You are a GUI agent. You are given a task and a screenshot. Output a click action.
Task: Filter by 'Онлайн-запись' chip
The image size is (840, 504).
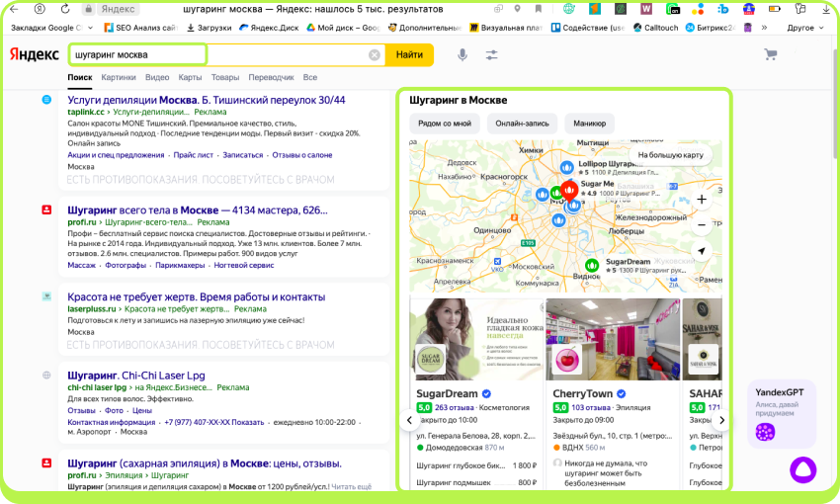coord(523,124)
